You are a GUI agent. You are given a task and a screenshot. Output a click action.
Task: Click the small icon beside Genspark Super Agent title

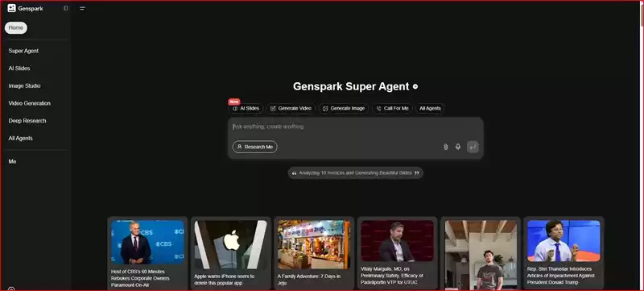point(415,86)
